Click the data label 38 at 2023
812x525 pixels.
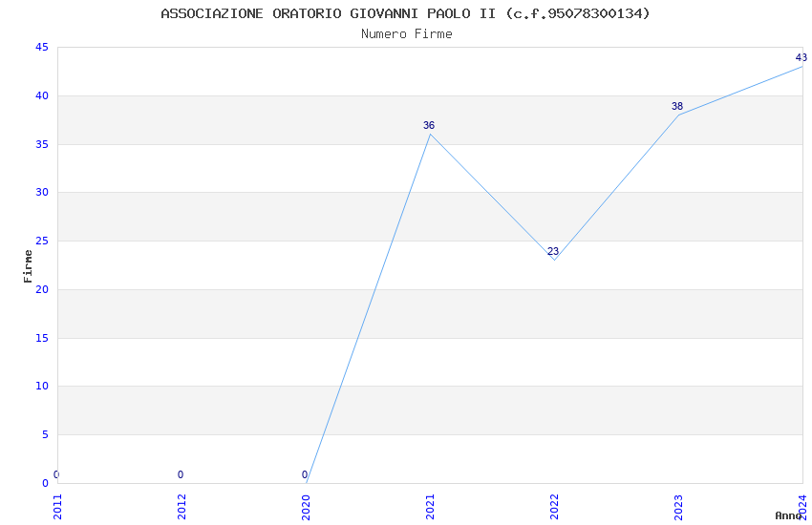[x=677, y=106]
